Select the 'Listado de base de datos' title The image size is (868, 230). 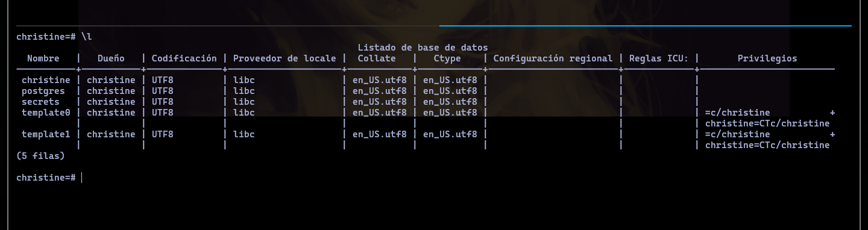pos(423,48)
